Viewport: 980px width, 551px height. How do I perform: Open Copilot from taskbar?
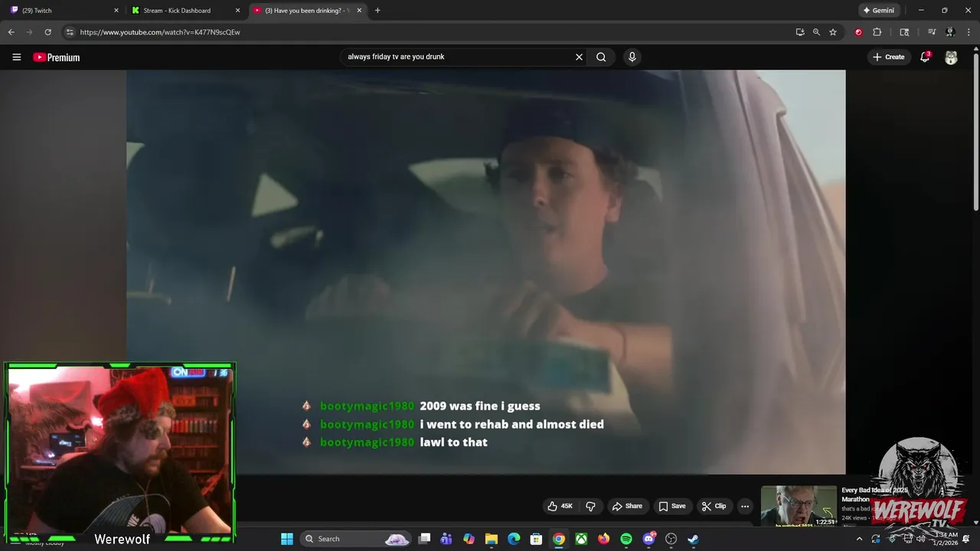469,539
